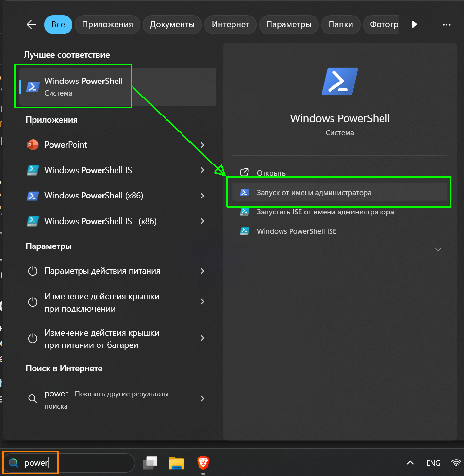Viewport: 464px width, 476px height.
Task: Open the Brave browser from taskbar
Action: pos(203,463)
